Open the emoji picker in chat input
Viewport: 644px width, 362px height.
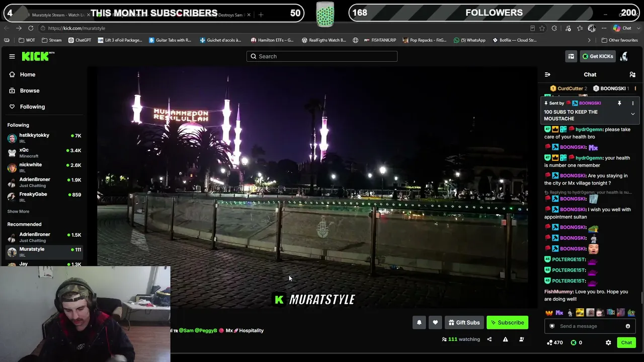pos(628,326)
